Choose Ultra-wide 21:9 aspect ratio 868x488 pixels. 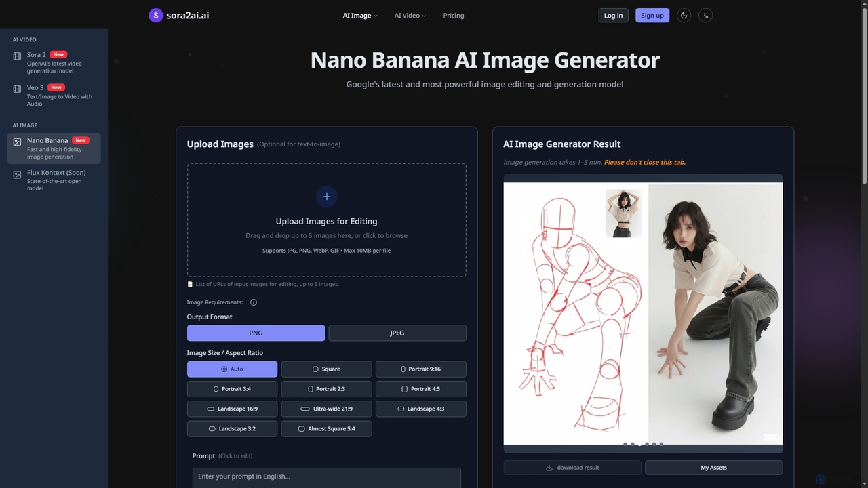(x=326, y=409)
